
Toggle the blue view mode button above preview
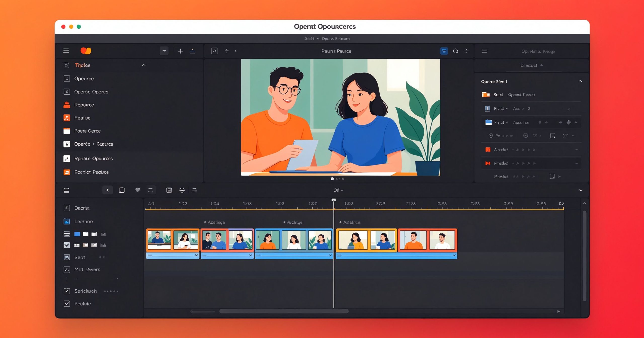444,51
